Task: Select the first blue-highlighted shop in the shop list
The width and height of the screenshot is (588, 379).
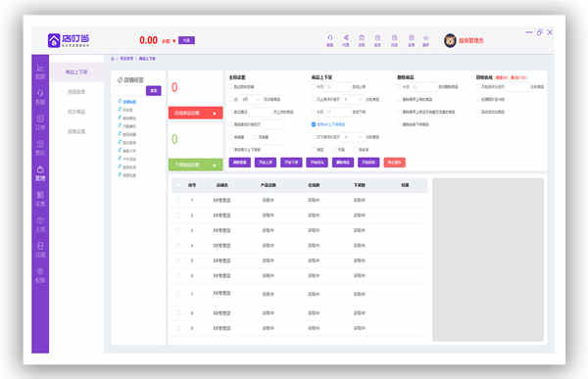Action: pyautogui.click(x=127, y=102)
